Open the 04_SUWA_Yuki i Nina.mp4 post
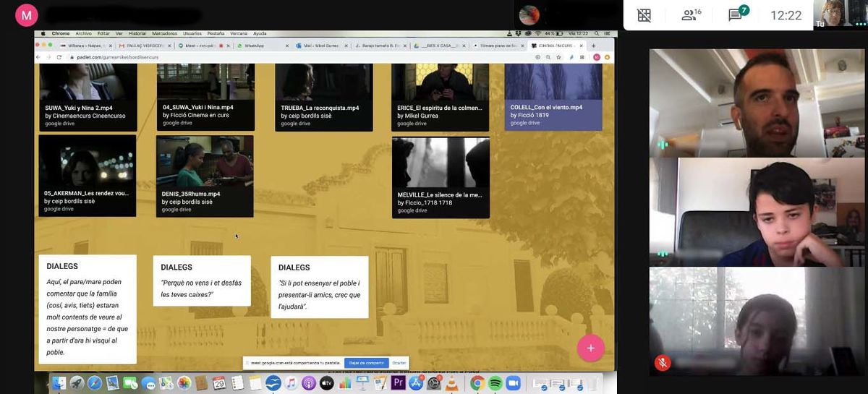 (205, 97)
